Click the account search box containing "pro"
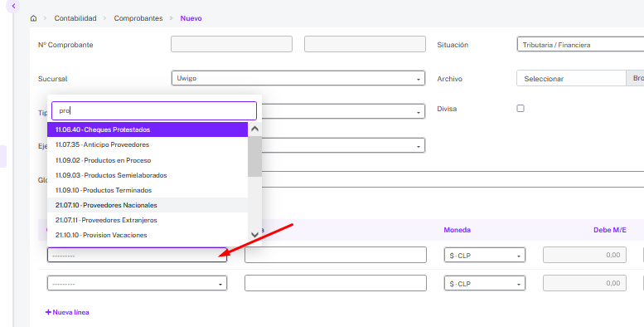Viewport: 644px width, 327px height. pos(154,110)
